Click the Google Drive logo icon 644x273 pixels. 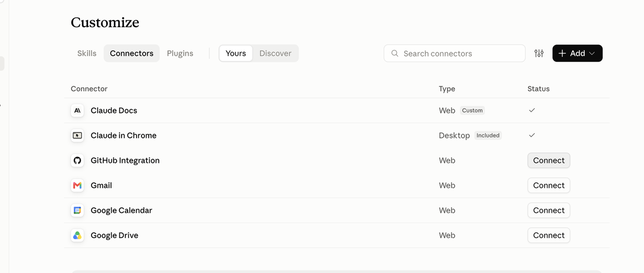77,236
